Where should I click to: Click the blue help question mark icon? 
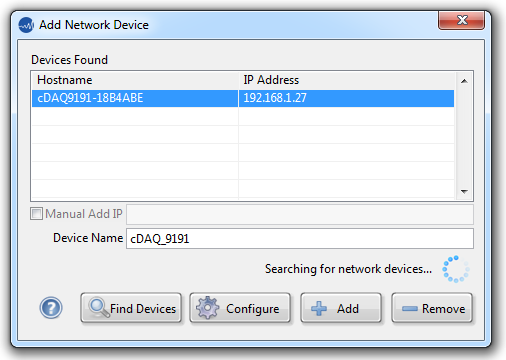51,308
